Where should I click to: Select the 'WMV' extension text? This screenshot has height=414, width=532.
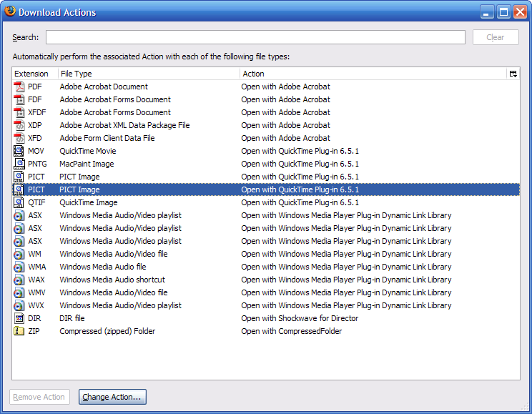(x=36, y=293)
